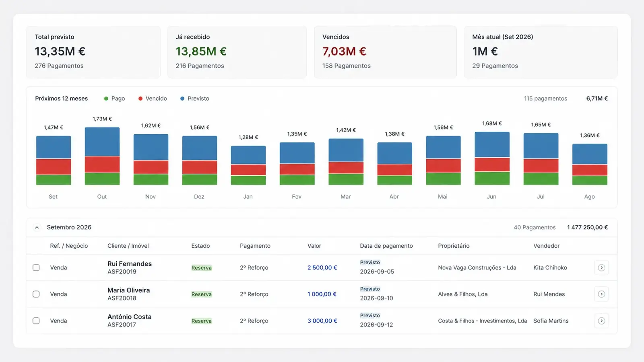
Task: Open details arrow for Rui Fernandes row
Action: [x=601, y=267]
